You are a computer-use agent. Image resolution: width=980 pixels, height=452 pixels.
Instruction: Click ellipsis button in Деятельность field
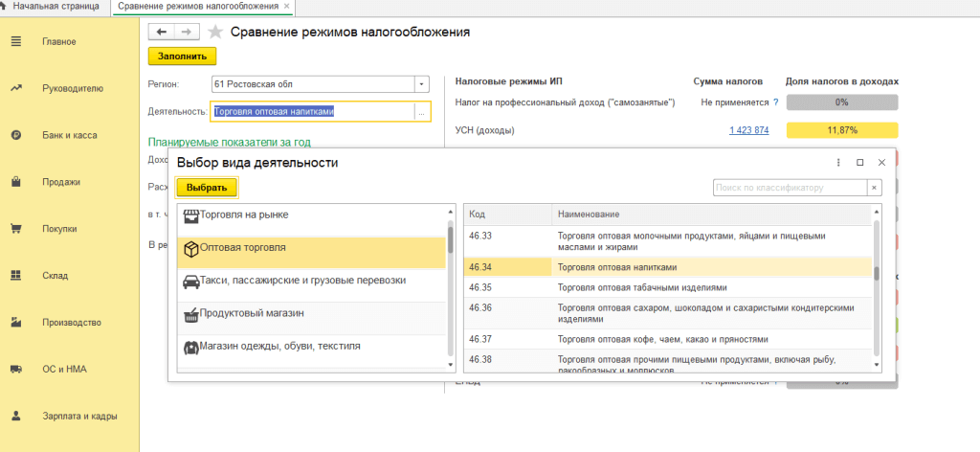click(421, 112)
